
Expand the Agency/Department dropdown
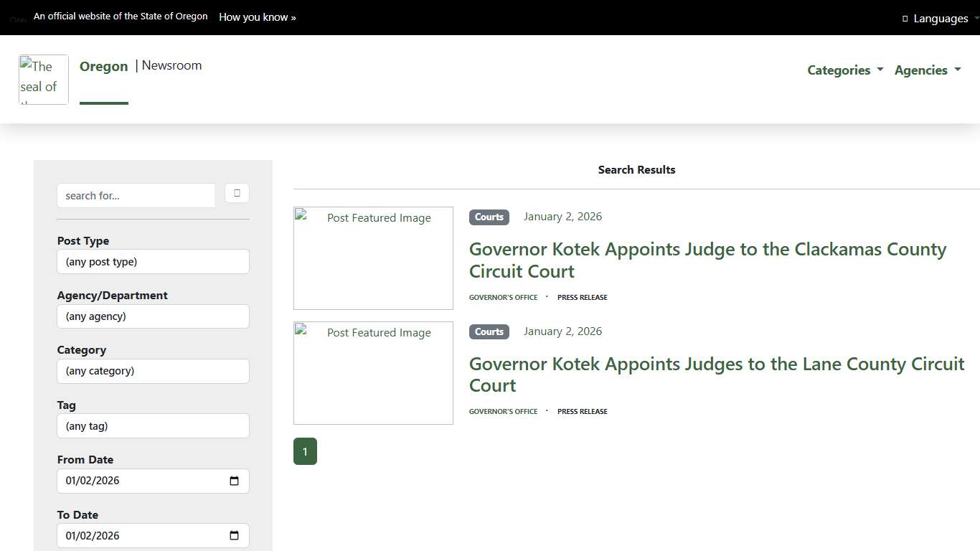(x=153, y=316)
